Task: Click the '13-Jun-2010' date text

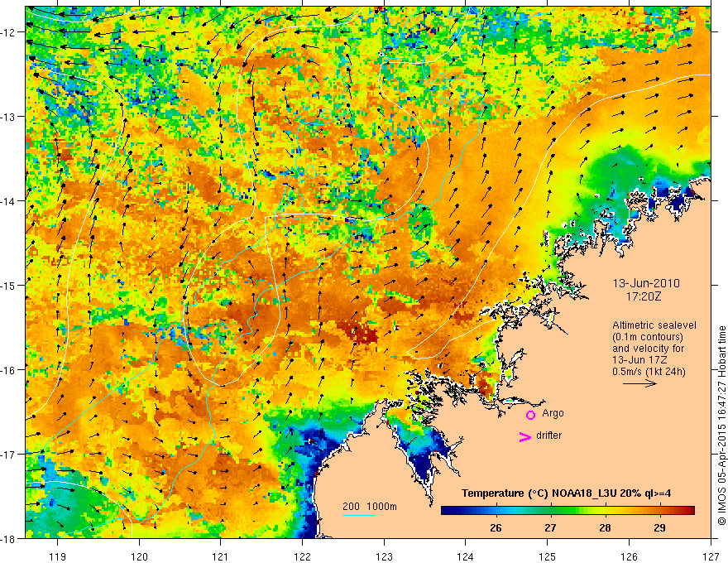Action: point(646,283)
